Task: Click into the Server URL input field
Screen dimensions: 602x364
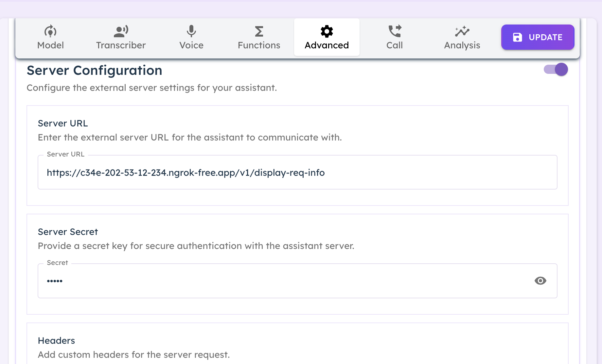Action: (x=297, y=172)
